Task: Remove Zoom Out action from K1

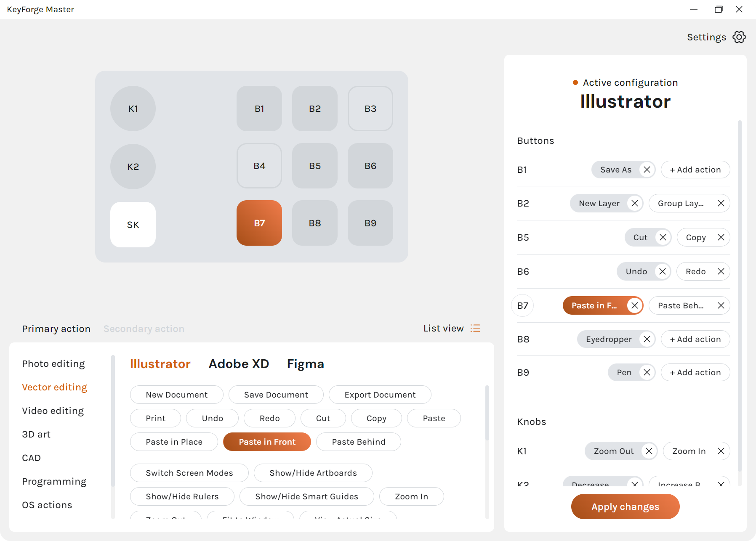Action: (649, 451)
